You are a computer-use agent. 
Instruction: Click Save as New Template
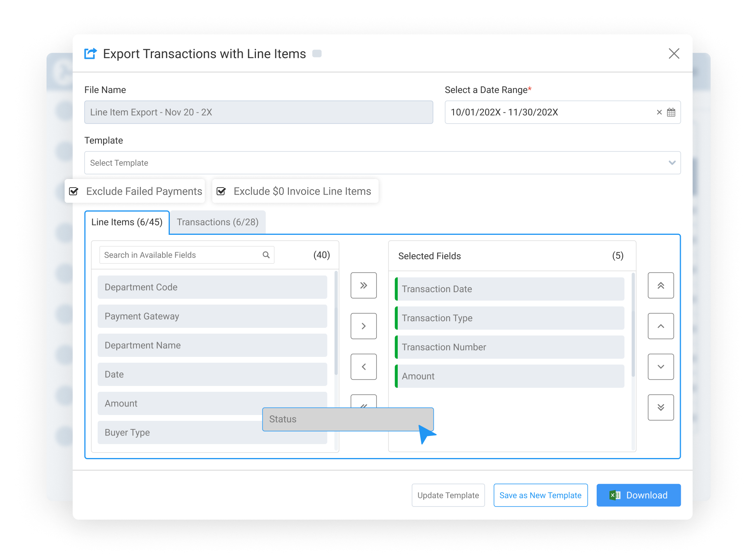click(540, 495)
